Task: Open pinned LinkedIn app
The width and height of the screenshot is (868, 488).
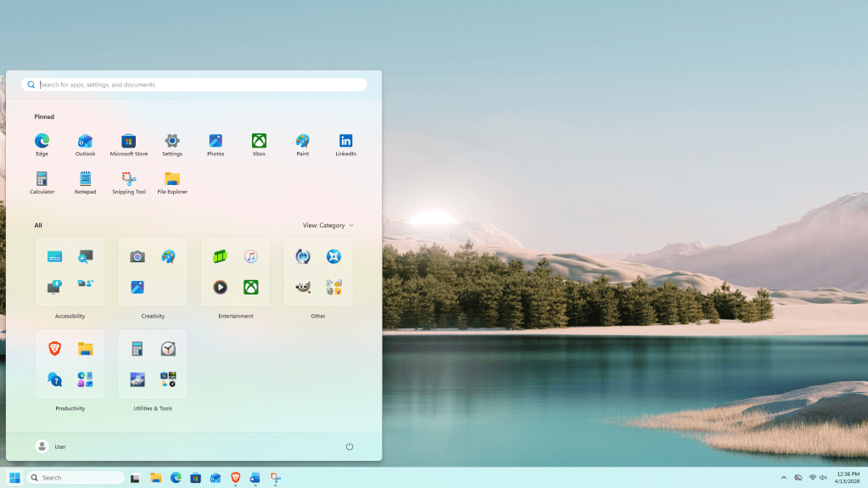Action: point(345,145)
